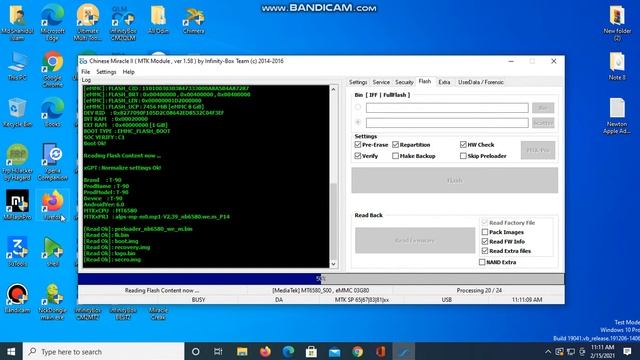Uncheck Read Extra files
Image resolution: width=640 pixels, height=360 pixels.
[x=485, y=251]
